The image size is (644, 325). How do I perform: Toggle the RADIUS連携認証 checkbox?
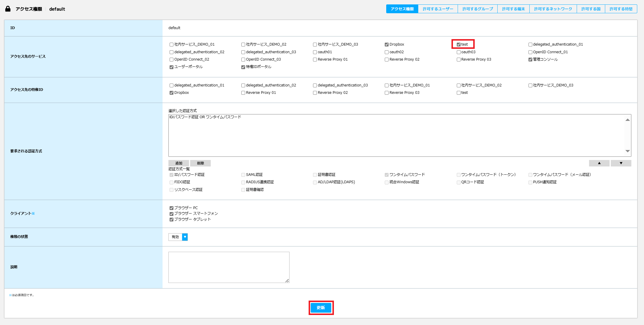pos(243,182)
